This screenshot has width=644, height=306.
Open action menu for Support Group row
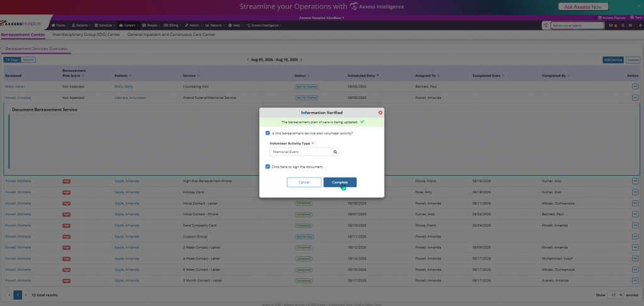click(x=635, y=237)
